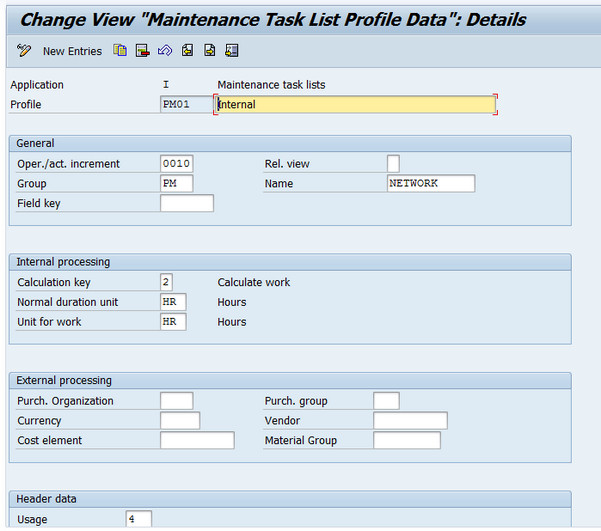Viewport: 601px width, 531px height.
Task: Click the 'Cost element' label
Action: [x=49, y=441]
